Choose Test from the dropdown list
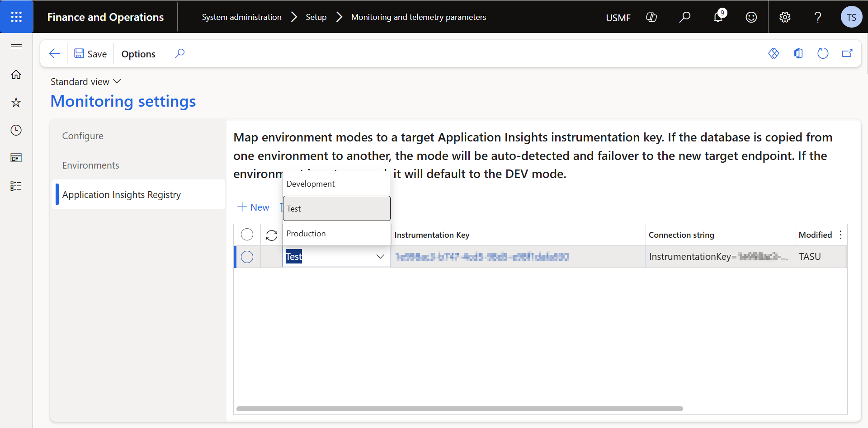 [x=336, y=208]
